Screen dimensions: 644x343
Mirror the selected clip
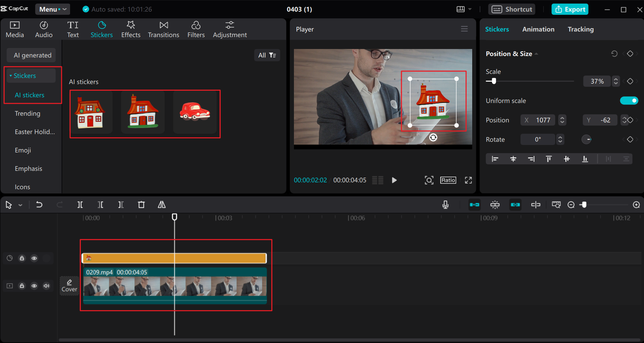click(x=162, y=204)
